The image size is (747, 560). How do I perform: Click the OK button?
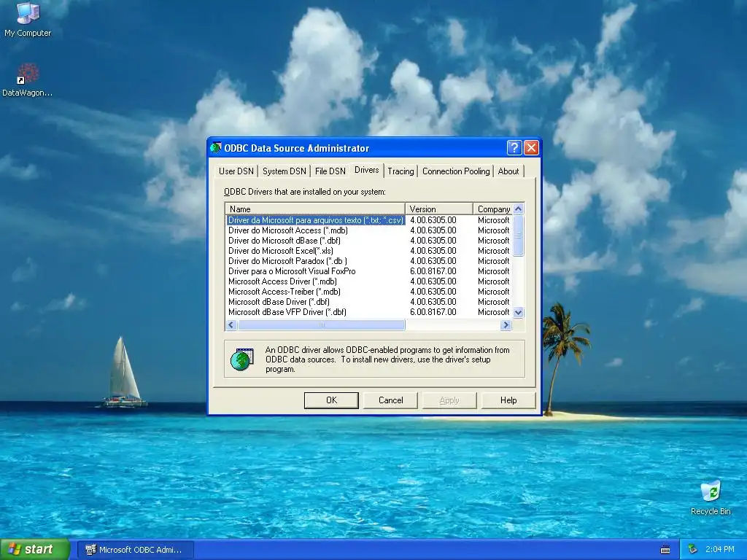(332, 400)
